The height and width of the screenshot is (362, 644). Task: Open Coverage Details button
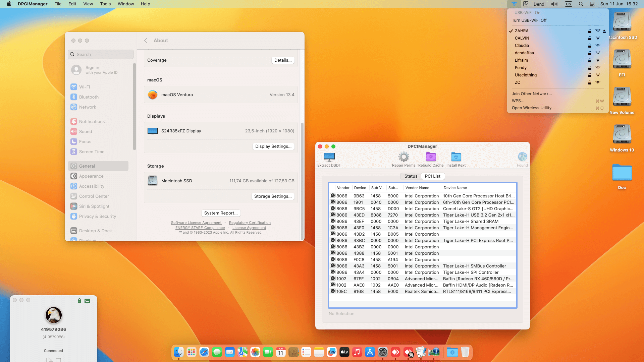click(283, 60)
